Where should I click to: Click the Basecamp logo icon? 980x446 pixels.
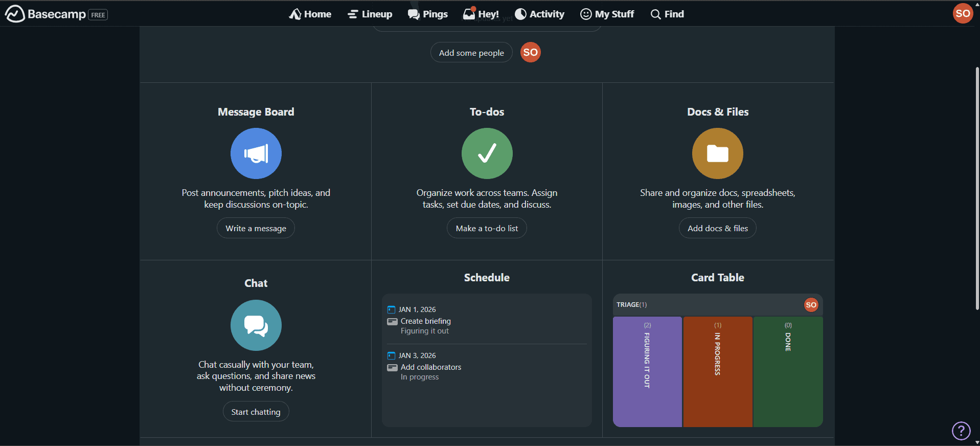click(x=15, y=14)
